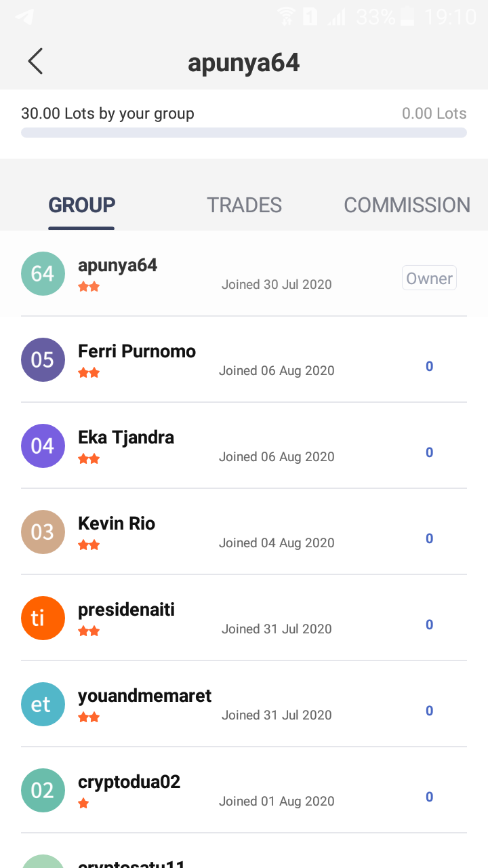Tap Kevin Rio's tan 03 avatar
Image resolution: width=488 pixels, height=868 pixels.
pyautogui.click(x=43, y=532)
